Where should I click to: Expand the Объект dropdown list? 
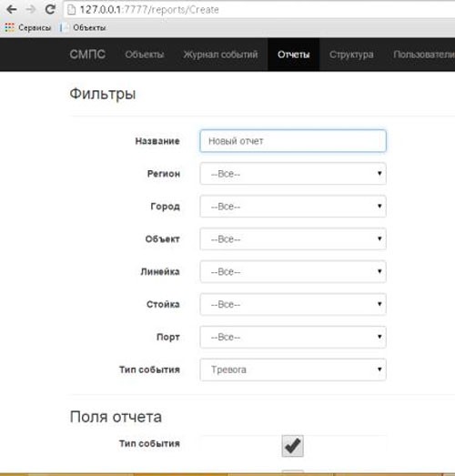293,239
